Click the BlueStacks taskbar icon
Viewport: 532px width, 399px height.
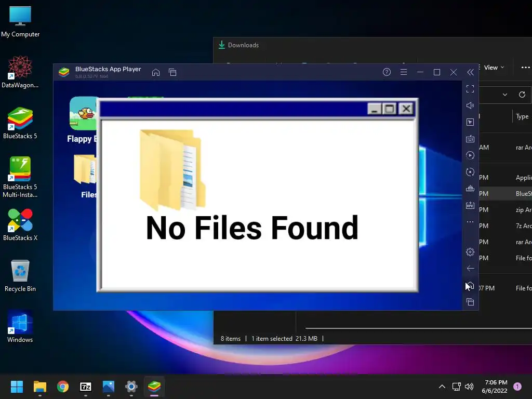[154, 387]
